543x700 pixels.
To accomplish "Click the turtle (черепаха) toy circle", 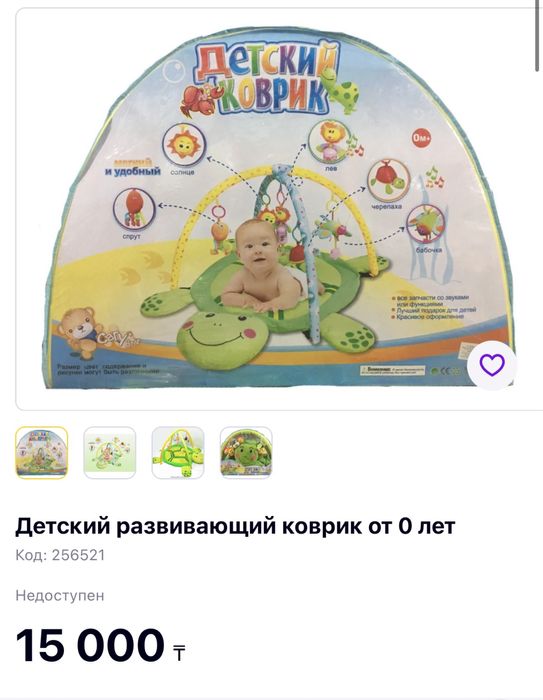I will [x=388, y=180].
